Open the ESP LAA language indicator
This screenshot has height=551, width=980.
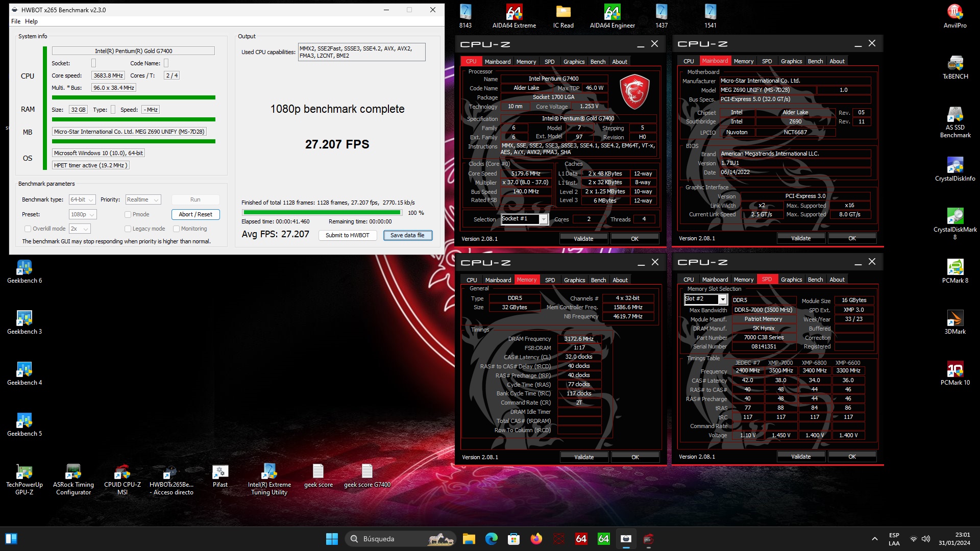(x=894, y=539)
